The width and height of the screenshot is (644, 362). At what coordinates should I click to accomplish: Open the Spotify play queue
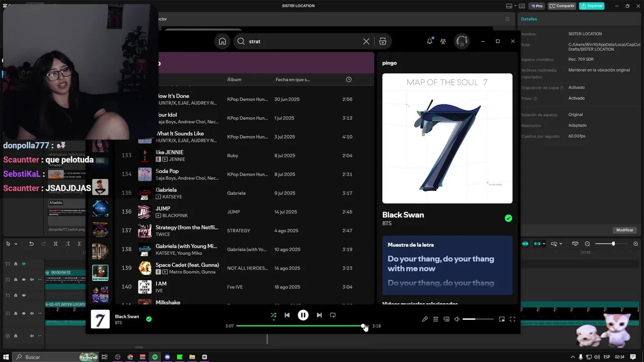click(436, 319)
